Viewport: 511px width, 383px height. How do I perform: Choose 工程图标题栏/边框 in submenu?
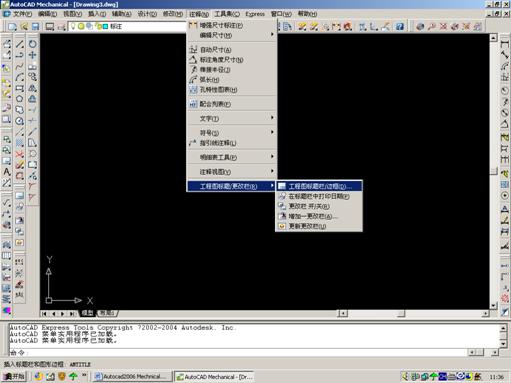319,186
